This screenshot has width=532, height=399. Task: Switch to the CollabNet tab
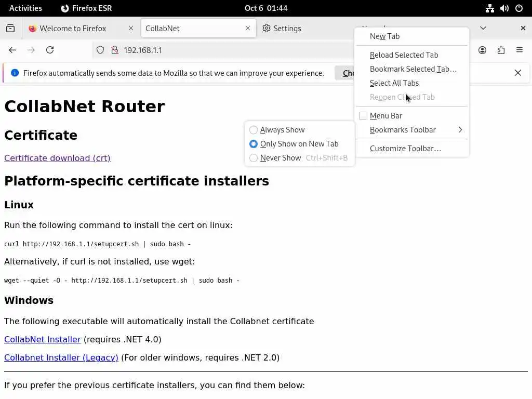tap(198, 28)
